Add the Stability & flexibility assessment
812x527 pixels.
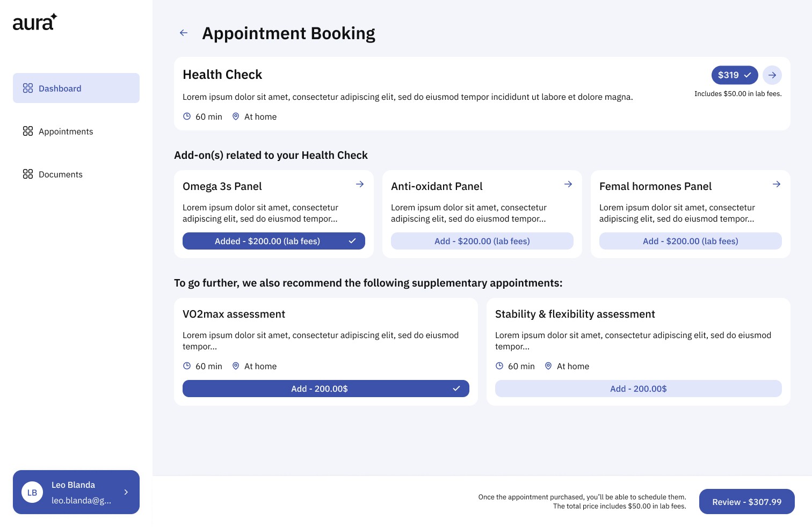(638, 389)
